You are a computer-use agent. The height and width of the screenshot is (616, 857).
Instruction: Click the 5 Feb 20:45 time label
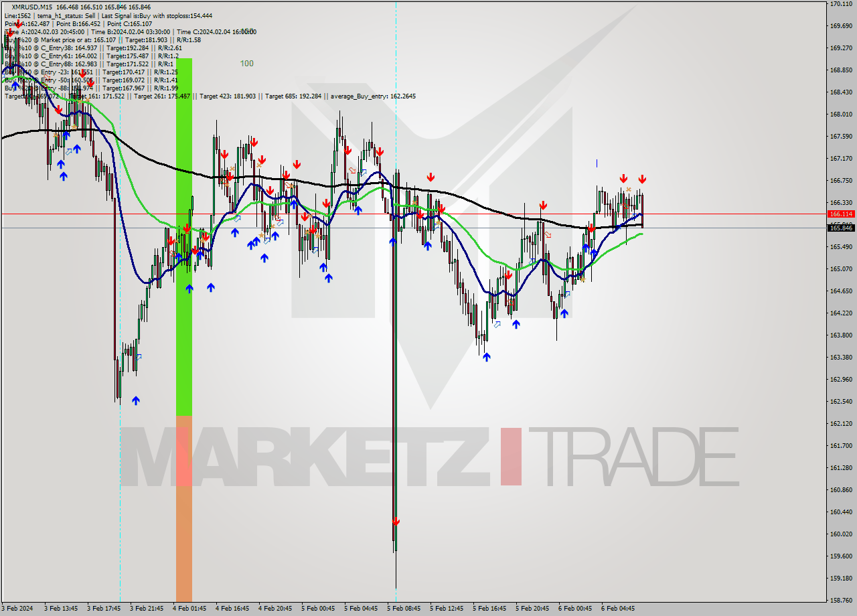click(532, 609)
